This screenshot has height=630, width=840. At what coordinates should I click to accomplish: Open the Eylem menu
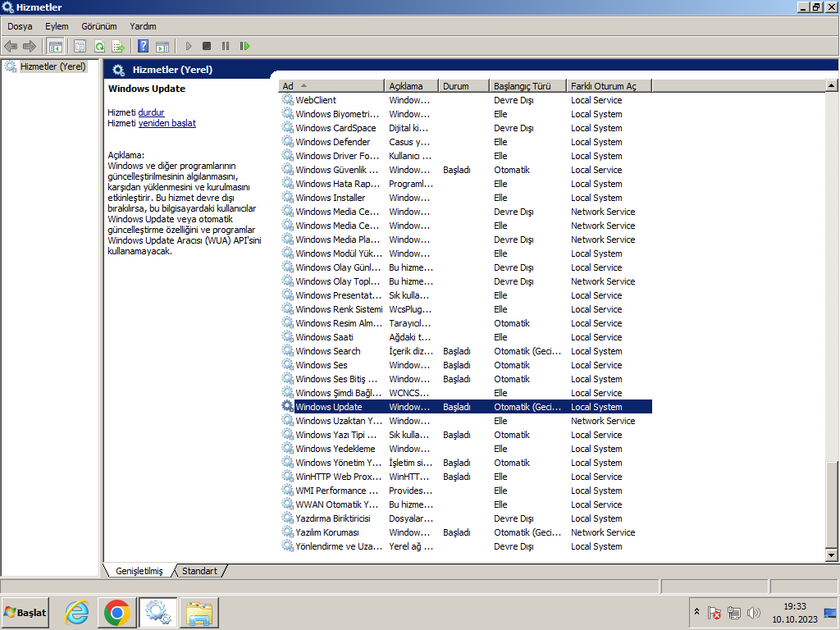point(57,26)
